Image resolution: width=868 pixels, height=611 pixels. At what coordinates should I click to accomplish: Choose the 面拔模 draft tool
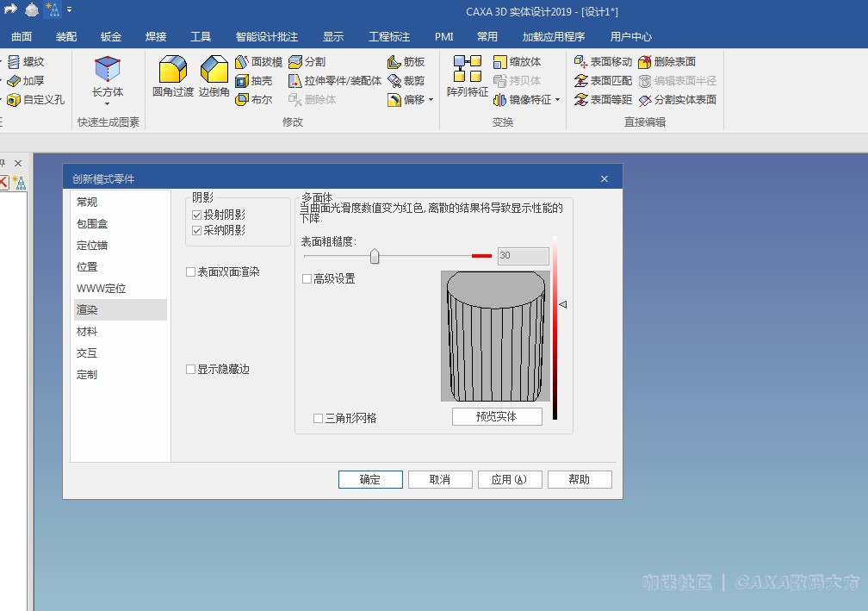point(258,61)
